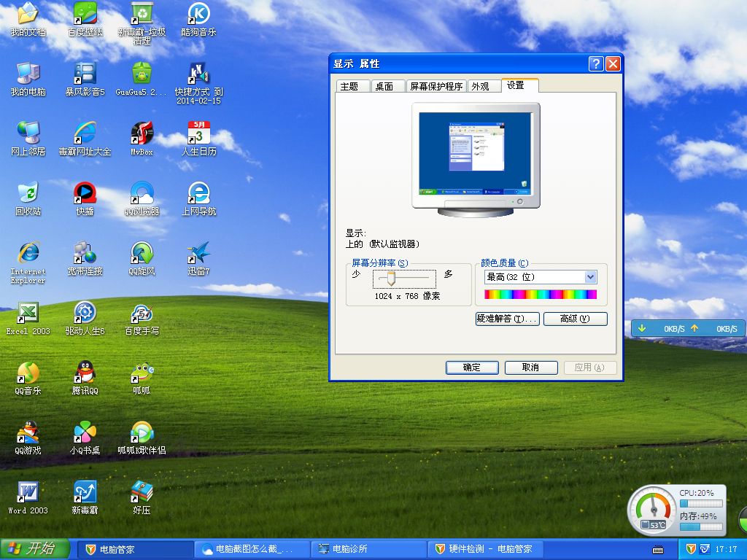The image size is (747, 560).
Task: Select the 迅雷7 desktop icon
Action: click(x=198, y=259)
